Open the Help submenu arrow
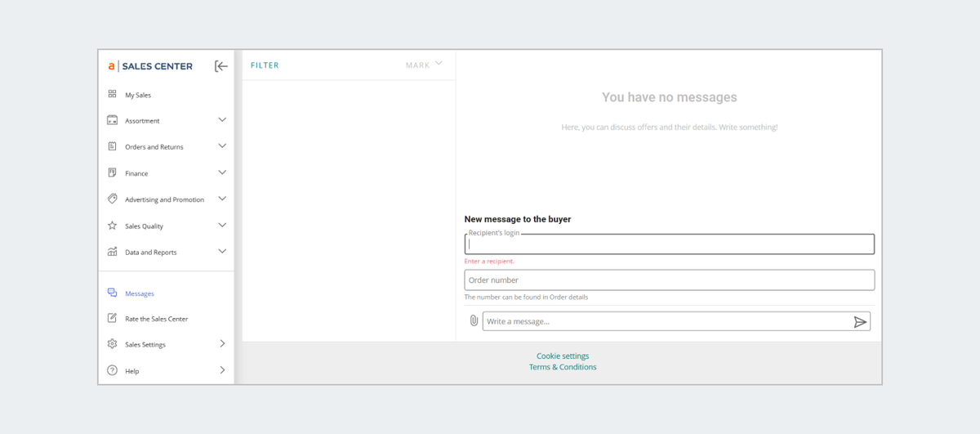This screenshot has height=434, width=980. 222,370
